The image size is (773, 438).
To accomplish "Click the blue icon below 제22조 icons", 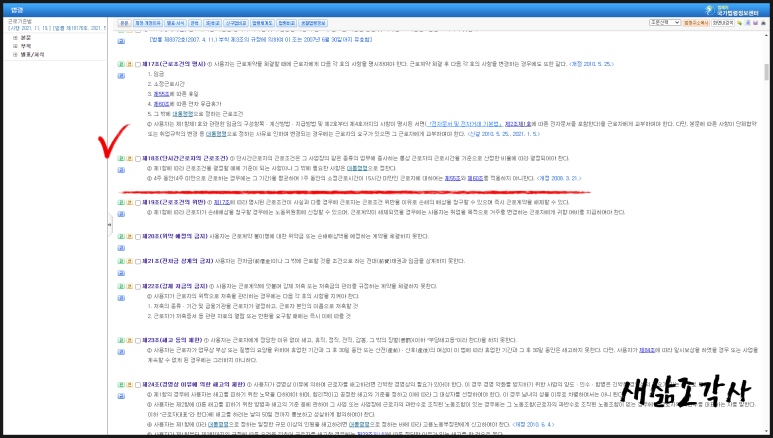I will (121, 298).
